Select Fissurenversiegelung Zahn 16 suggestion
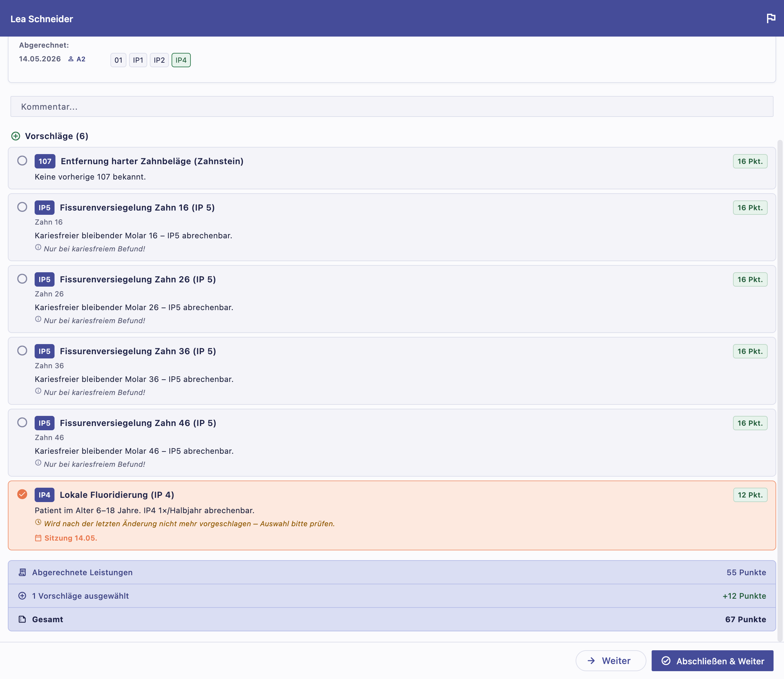 22,207
